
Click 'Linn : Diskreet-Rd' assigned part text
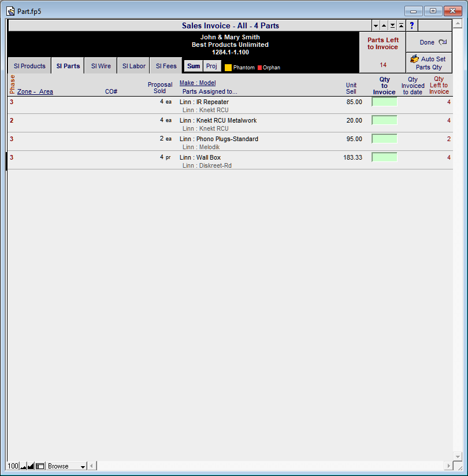tap(207, 165)
